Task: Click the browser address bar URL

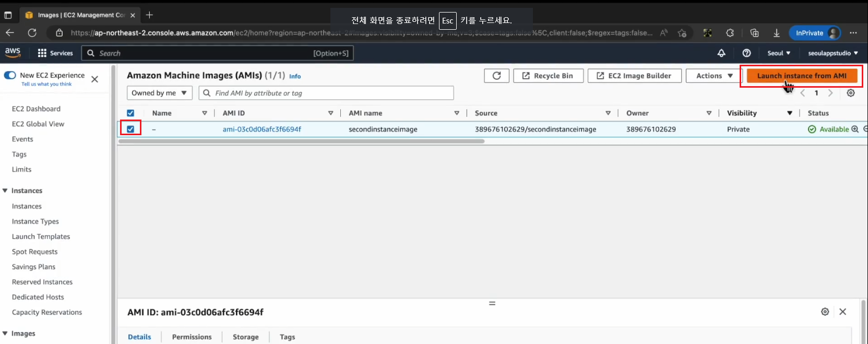Action: [x=361, y=33]
